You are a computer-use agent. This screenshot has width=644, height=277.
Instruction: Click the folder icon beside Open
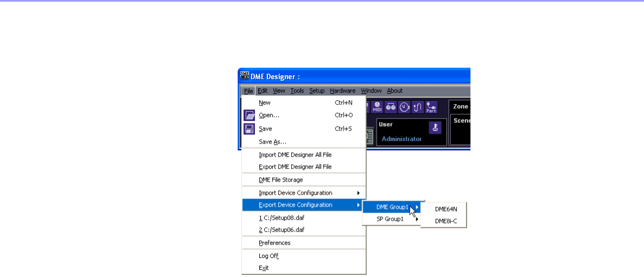tap(249, 115)
